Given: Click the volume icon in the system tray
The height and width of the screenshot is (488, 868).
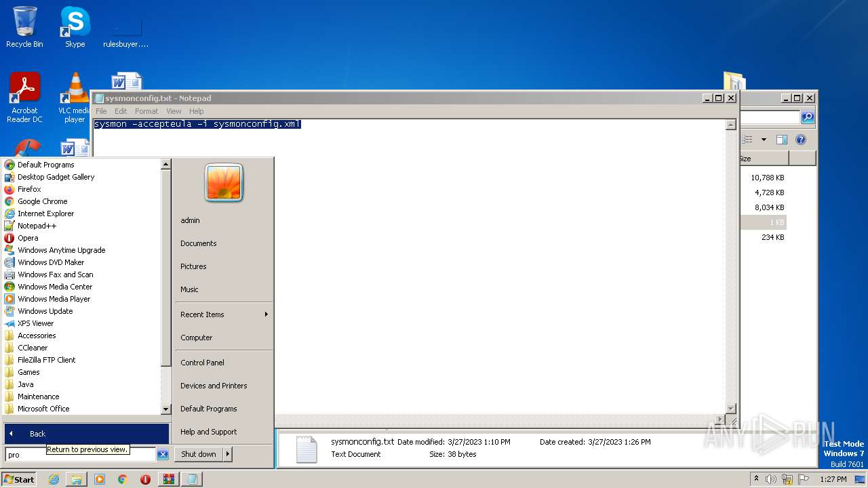Looking at the screenshot, I should coord(771,479).
